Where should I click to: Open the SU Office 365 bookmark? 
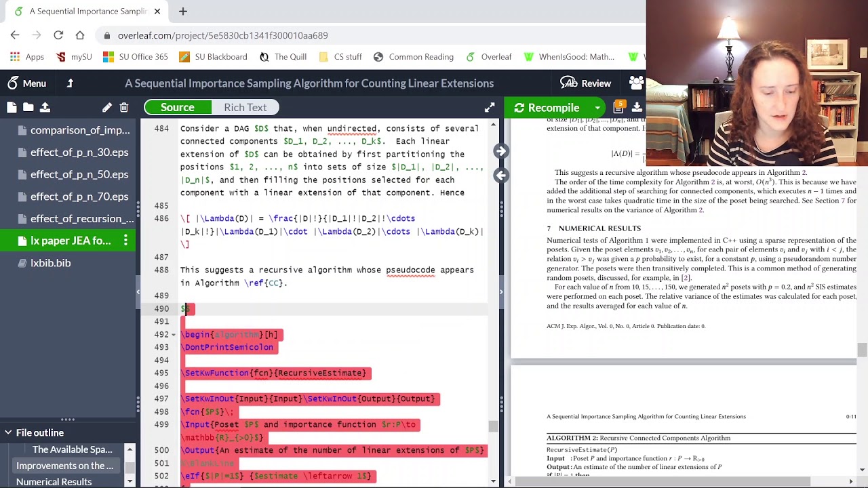pyautogui.click(x=136, y=57)
